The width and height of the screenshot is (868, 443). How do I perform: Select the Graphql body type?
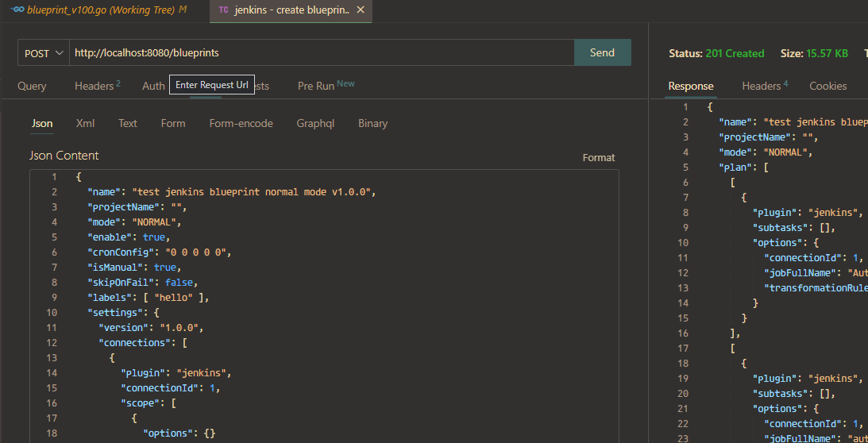pyautogui.click(x=315, y=124)
